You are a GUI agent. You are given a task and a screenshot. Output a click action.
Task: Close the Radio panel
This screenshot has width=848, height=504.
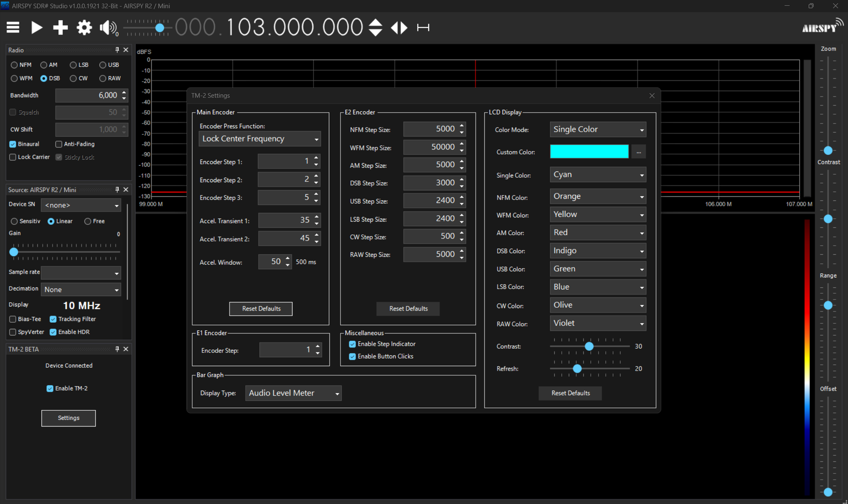pyautogui.click(x=126, y=50)
